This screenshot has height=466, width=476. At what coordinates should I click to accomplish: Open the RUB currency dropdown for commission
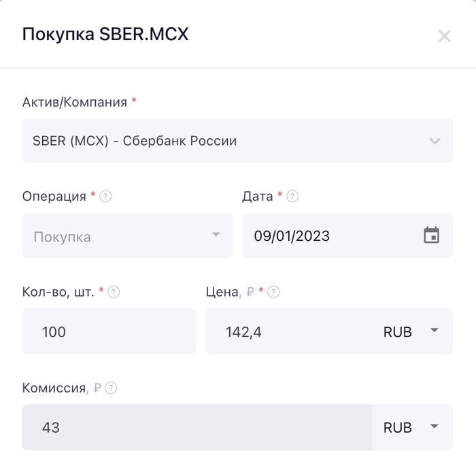[x=411, y=427]
